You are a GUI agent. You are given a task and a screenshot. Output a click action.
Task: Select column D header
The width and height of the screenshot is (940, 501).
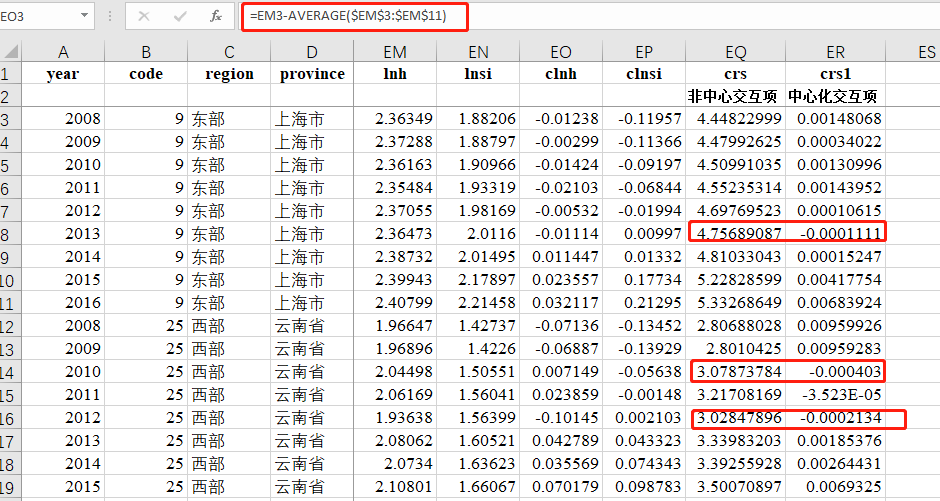312,52
